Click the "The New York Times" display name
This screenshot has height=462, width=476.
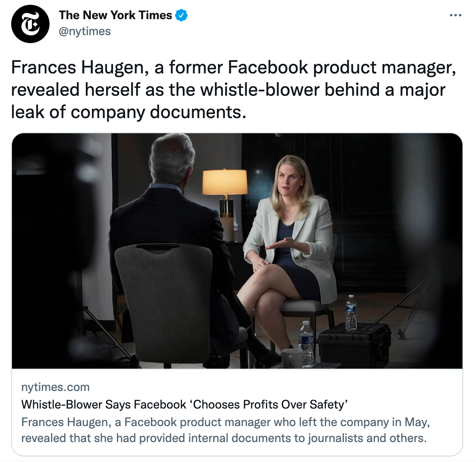tap(115, 16)
